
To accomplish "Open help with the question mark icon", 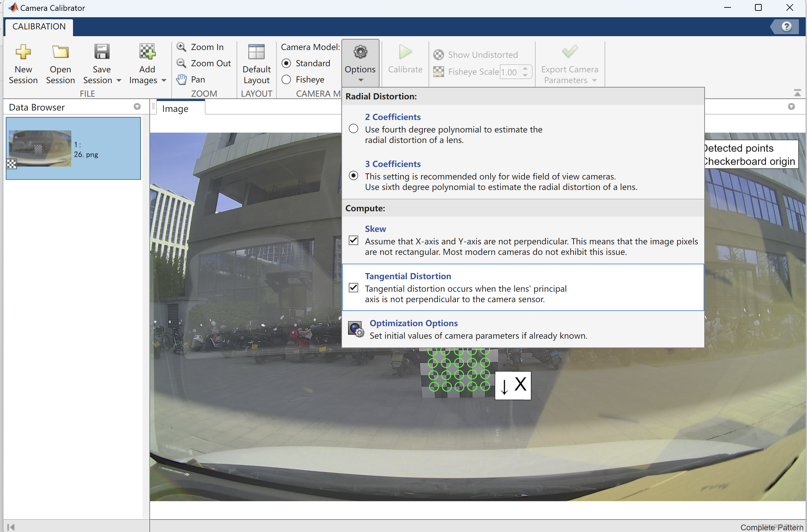I will pyautogui.click(x=786, y=26).
